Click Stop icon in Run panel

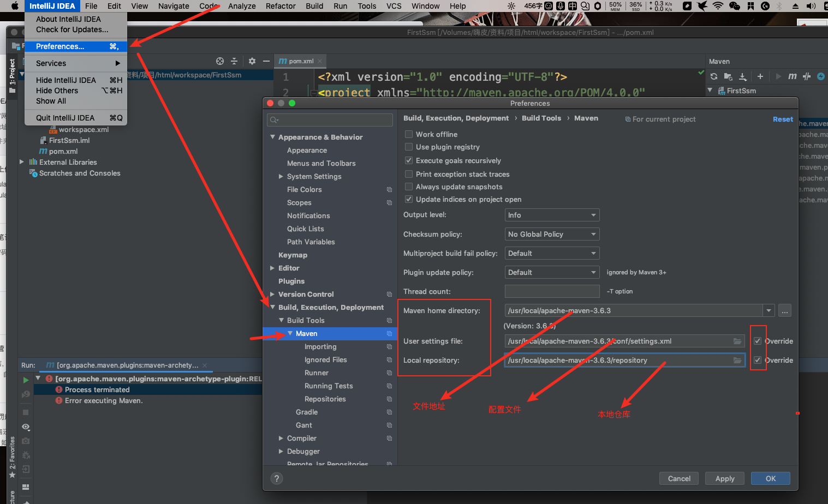(26, 412)
